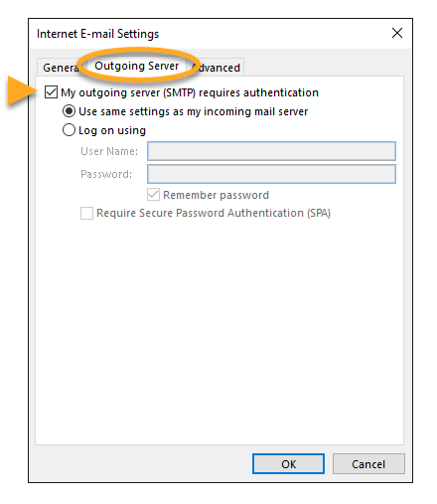Select the Outgoing Server tab
The width and height of the screenshot is (437, 504).
(136, 66)
